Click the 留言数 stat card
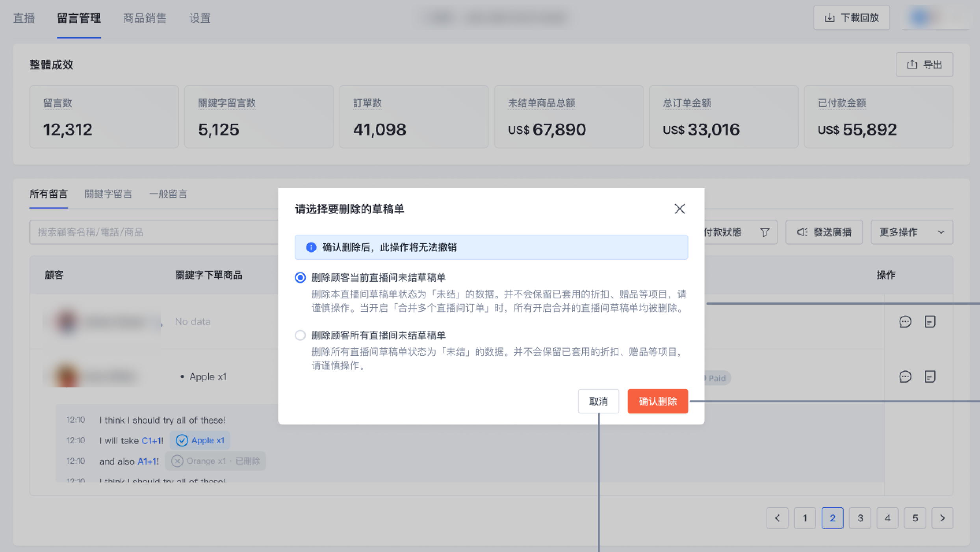 pyautogui.click(x=104, y=117)
